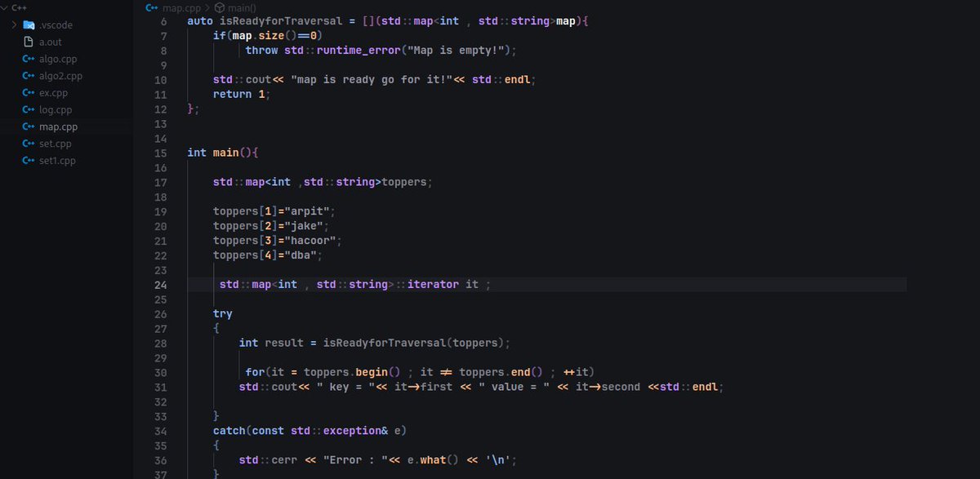
Task: Click the C++ language icon in the breadcrumb
Action: pyautogui.click(x=150, y=7)
